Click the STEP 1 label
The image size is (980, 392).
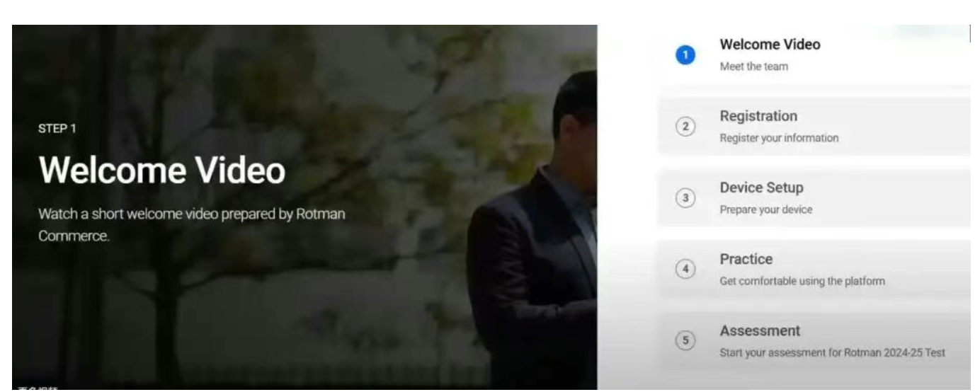(57, 129)
